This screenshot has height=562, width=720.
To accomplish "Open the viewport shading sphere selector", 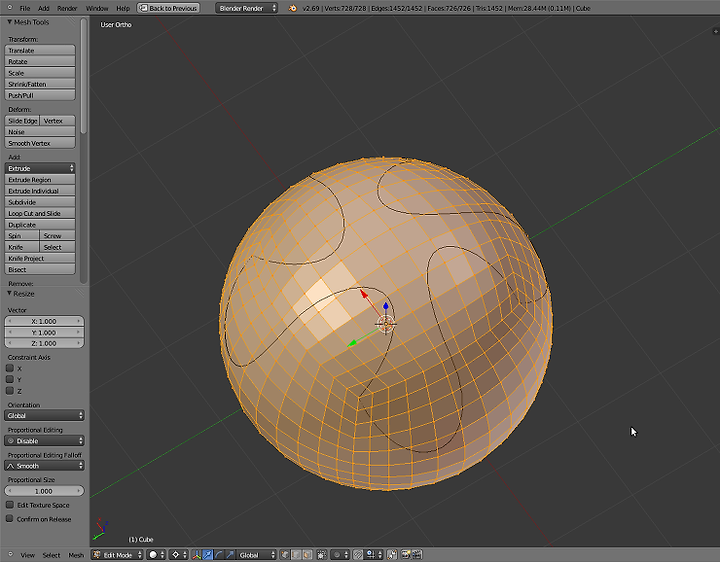I will [156, 555].
